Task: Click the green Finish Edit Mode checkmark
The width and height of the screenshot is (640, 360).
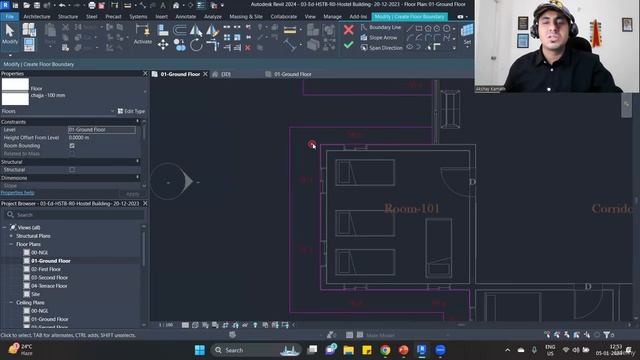Action: [x=348, y=44]
